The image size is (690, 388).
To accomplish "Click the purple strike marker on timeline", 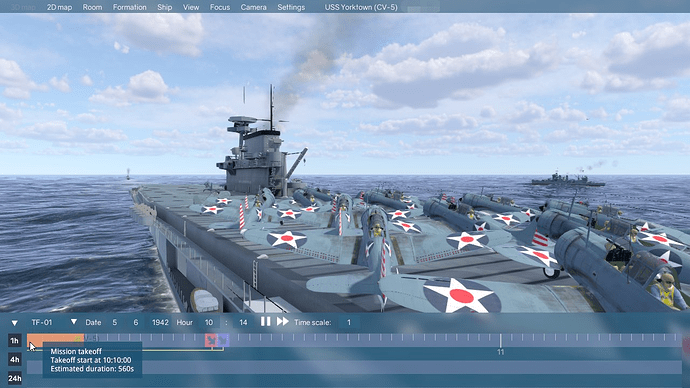I will [223, 340].
